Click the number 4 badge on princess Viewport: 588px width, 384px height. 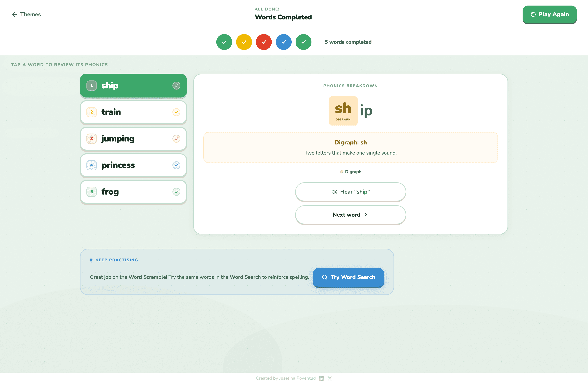(x=91, y=165)
